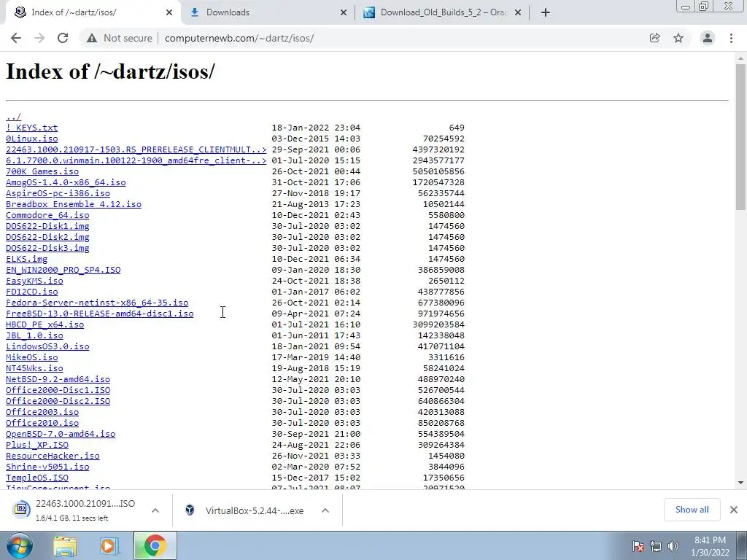The image size is (747, 560).
Task: Download EasyKMS.iso
Action: coord(34,281)
